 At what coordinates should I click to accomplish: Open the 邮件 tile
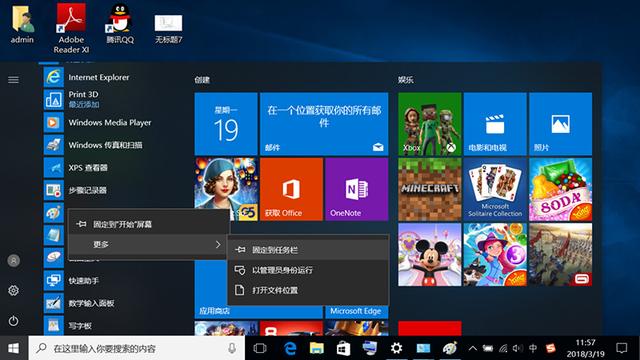[x=324, y=124]
